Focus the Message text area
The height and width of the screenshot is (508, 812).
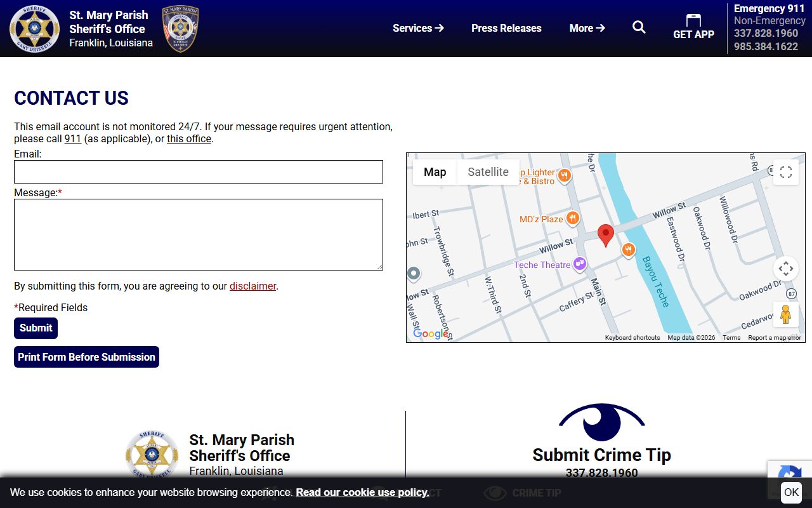pyautogui.click(x=199, y=234)
